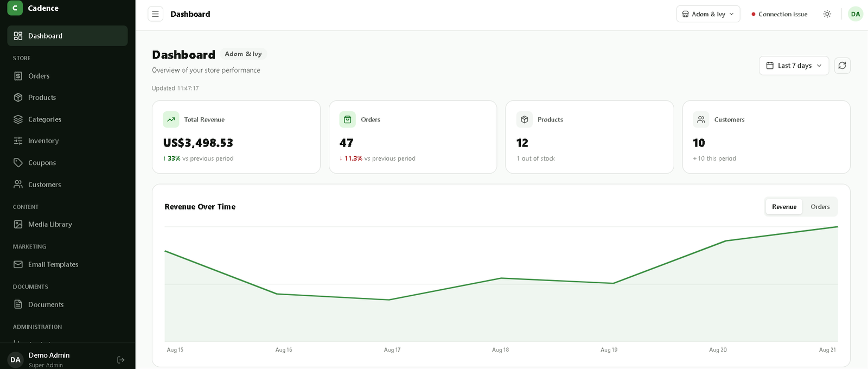Click the Inventory sliders icon
The width and height of the screenshot is (868, 369).
point(18,141)
